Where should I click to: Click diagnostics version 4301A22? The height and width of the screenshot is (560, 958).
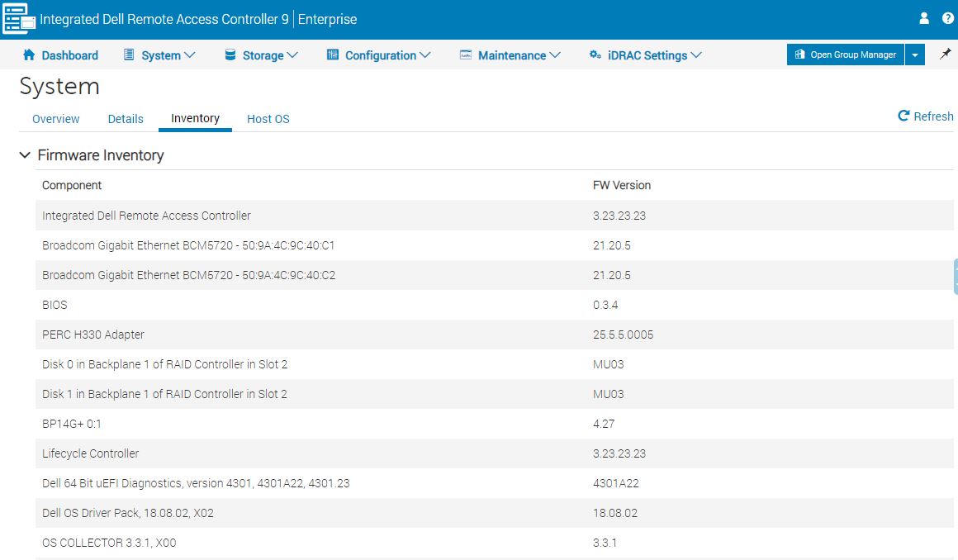[x=616, y=483]
